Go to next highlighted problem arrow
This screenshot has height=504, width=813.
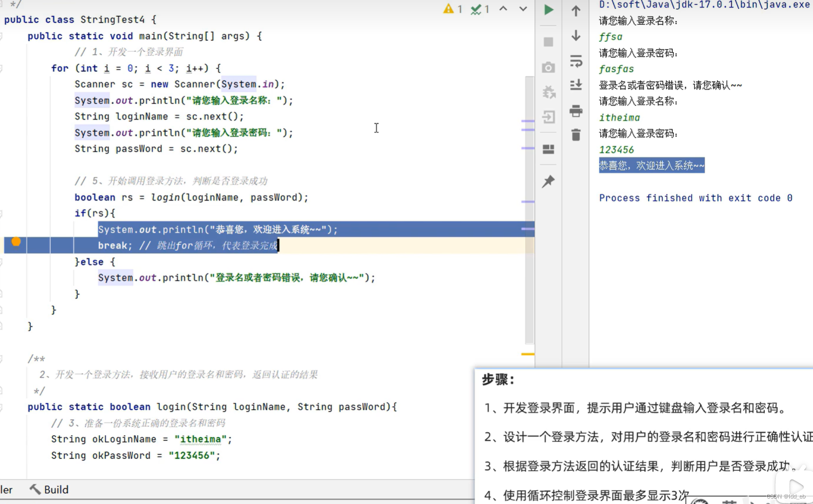[523, 9]
